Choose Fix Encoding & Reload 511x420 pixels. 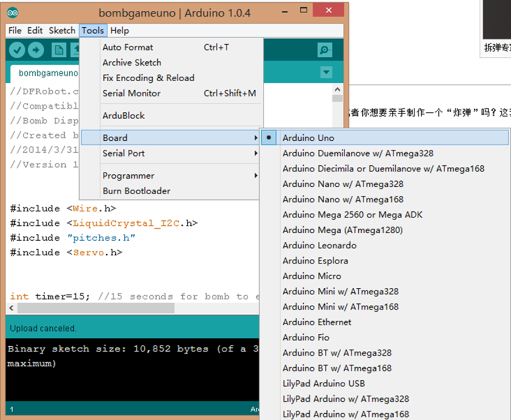[171, 78]
